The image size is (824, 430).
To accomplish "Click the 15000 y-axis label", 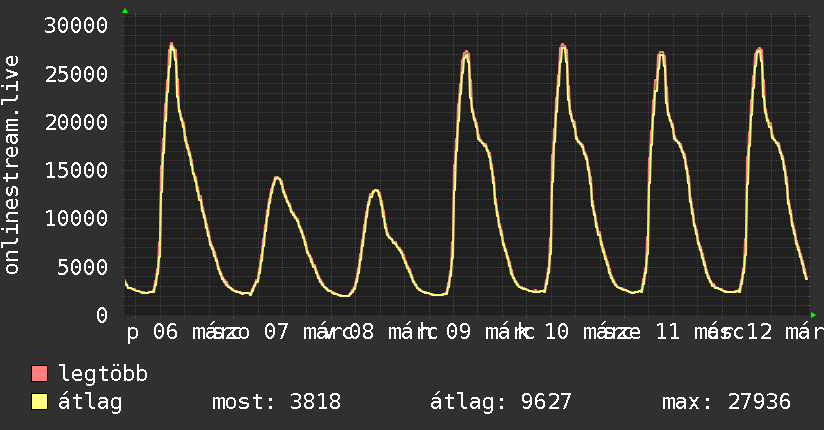I will point(76,170).
